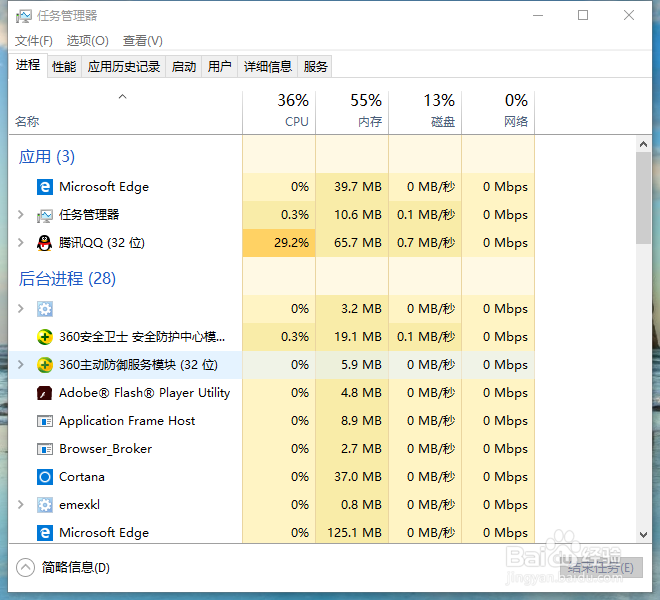Click the 65.7 MB memory cell
Screen dimensions: 660x600
352,243
